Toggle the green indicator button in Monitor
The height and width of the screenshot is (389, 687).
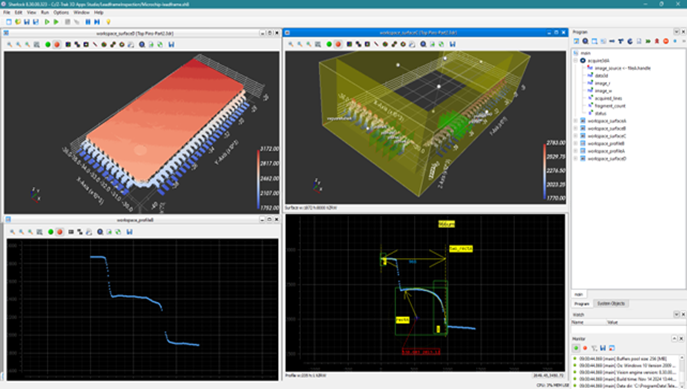click(x=576, y=348)
